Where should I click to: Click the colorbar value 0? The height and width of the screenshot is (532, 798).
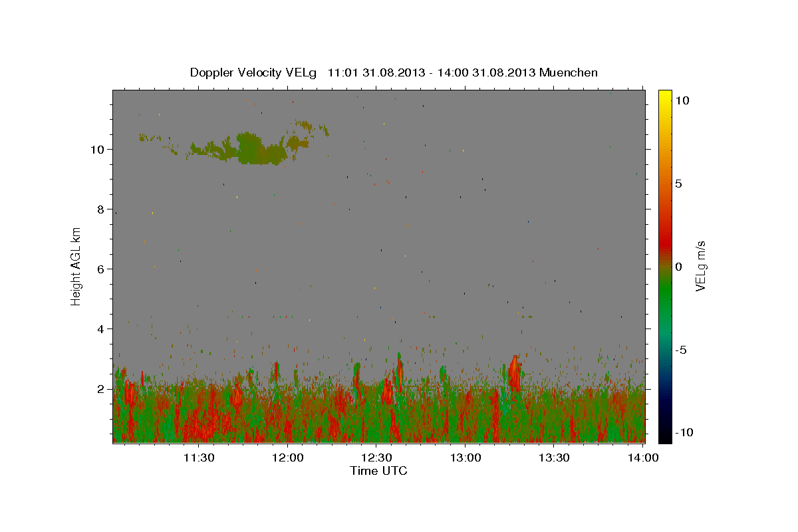[678, 267]
